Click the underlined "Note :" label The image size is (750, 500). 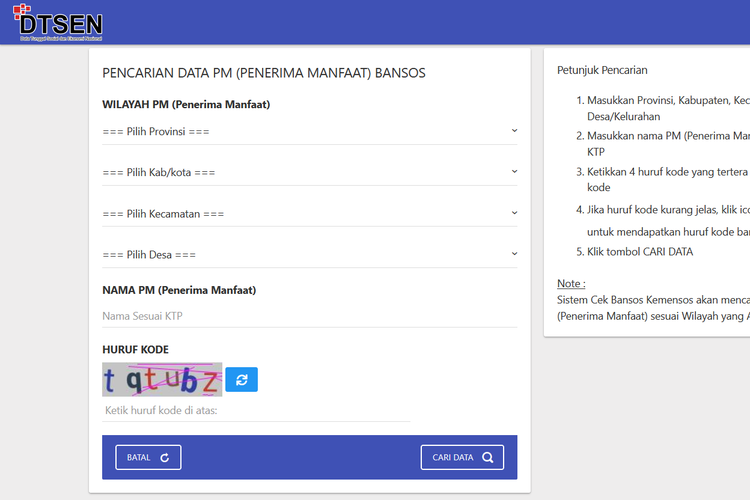(571, 283)
